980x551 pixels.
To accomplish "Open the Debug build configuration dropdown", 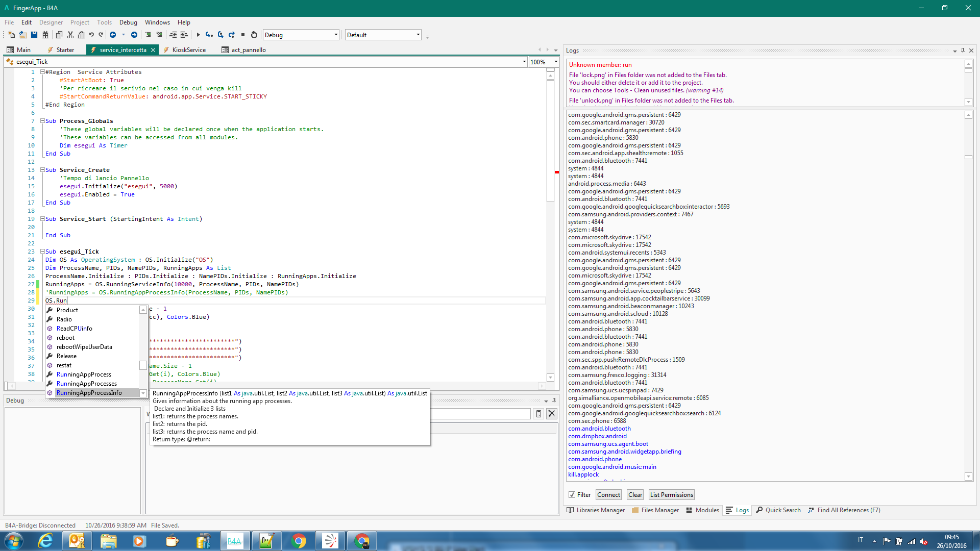I will 336,35.
